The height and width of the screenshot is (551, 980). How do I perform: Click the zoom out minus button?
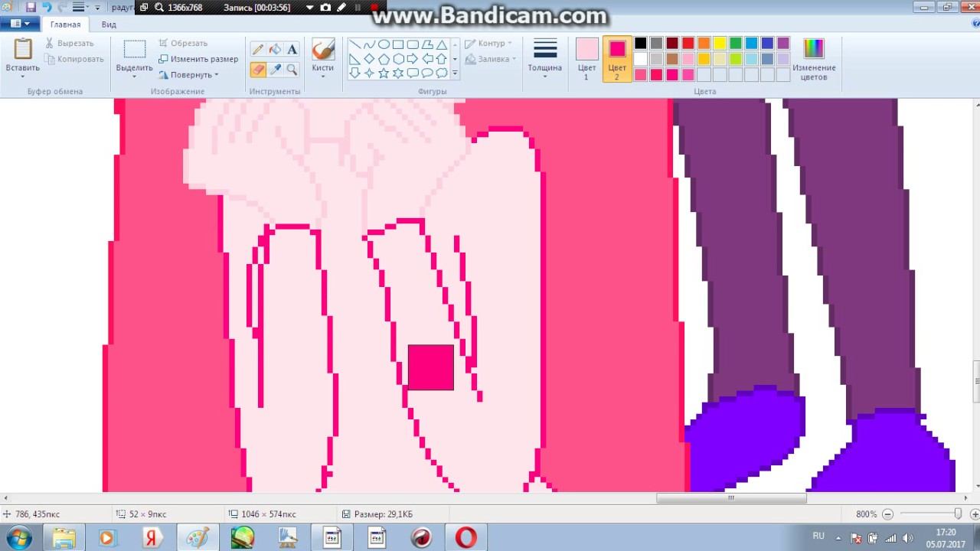(x=887, y=514)
